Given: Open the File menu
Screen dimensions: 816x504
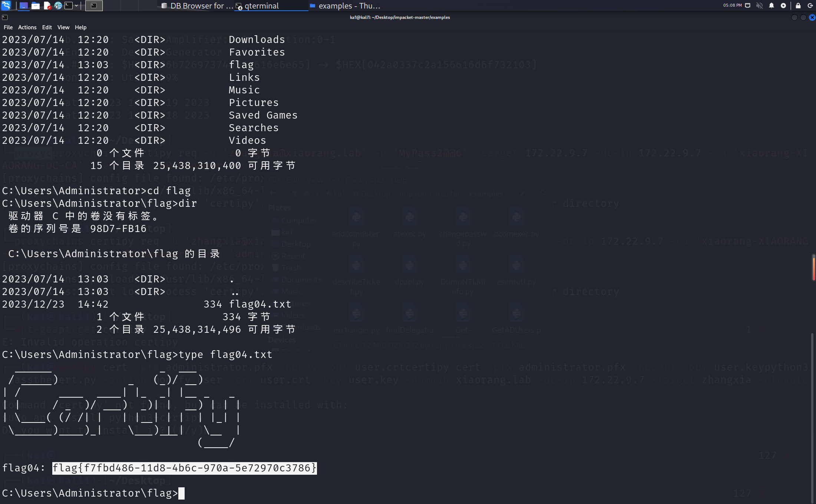Looking at the screenshot, I should tap(8, 27).
